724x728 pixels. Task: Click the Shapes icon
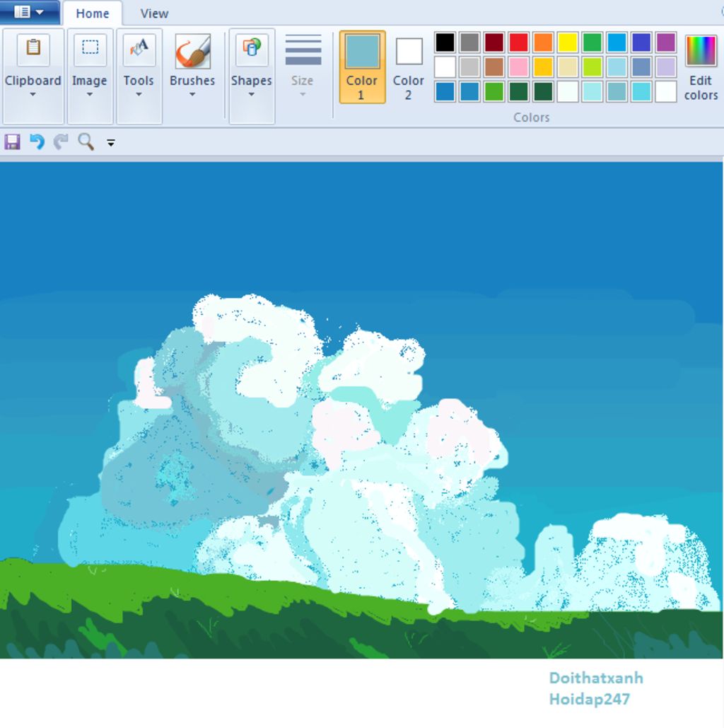point(252,48)
